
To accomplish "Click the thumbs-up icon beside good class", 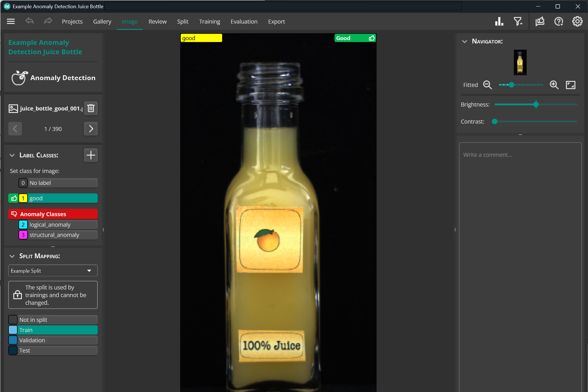I will coord(13,198).
